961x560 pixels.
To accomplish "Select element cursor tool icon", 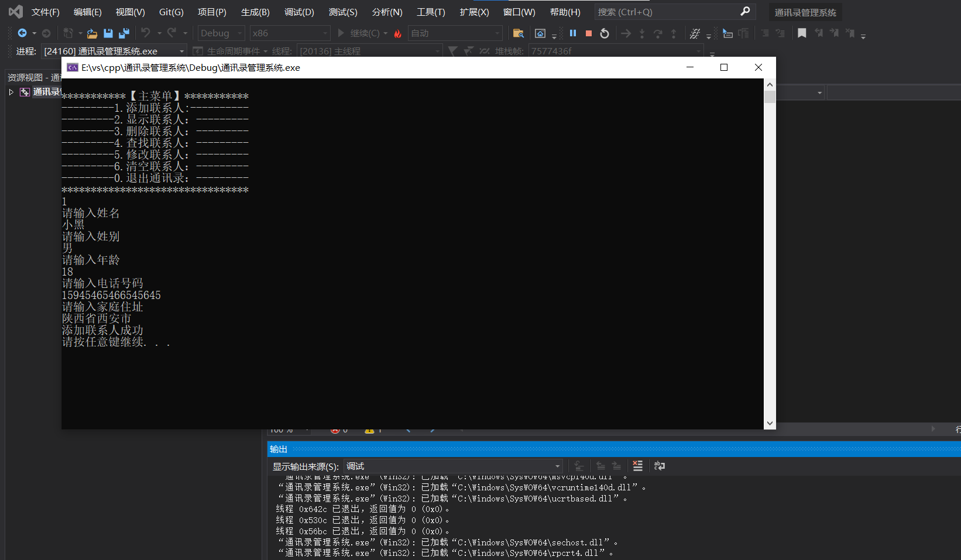I will (x=727, y=33).
